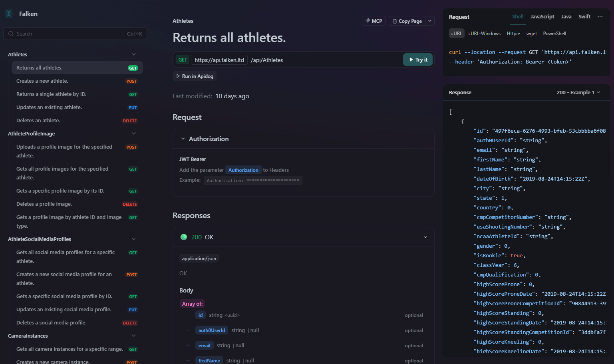This screenshot has height=364, width=614.
Task: Copy the page with Copy Page
Action: pyautogui.click(x=407, y=21)
